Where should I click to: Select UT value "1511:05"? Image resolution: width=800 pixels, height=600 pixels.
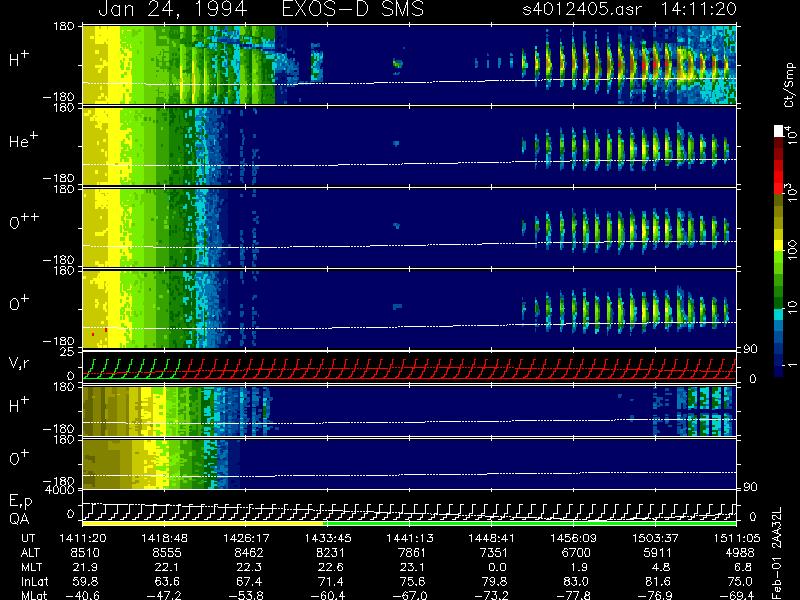click(x=737, y=538)
